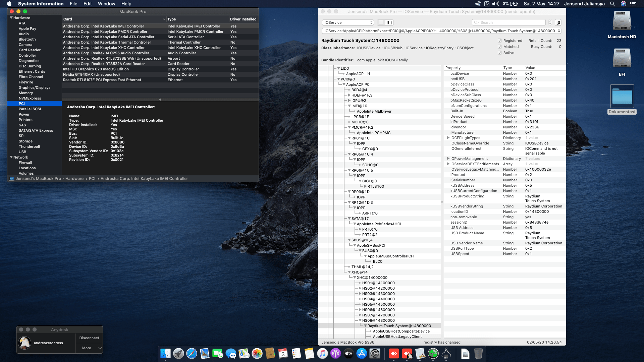The width and height of the screenshot is (644, 362).
Task: Open Launchpad from the Dock
Action: (178, 354)
